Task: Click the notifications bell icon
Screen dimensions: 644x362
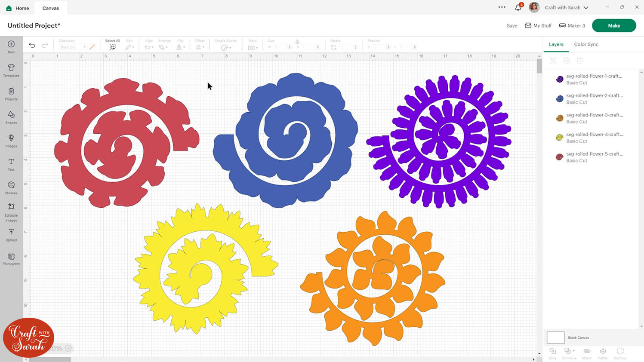Action: click(x=518, y=7)
